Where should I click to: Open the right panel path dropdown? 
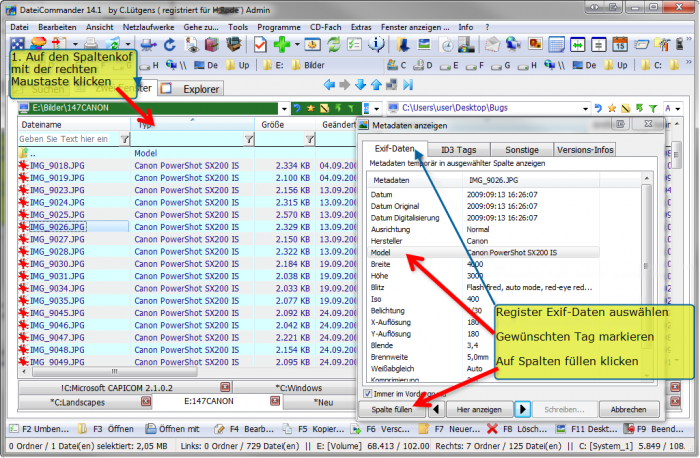point(586,107)
